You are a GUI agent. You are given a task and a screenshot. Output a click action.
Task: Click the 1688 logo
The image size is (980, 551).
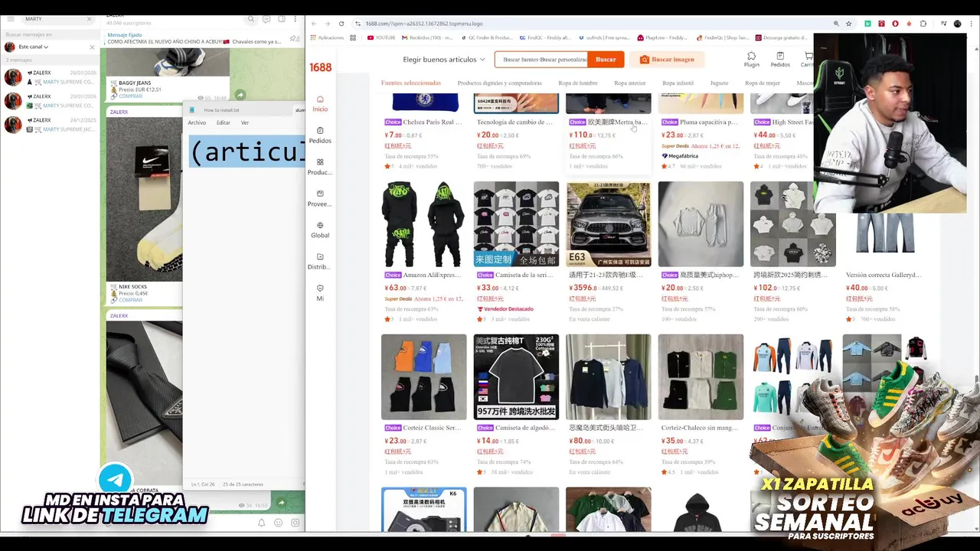click(320, 67)
